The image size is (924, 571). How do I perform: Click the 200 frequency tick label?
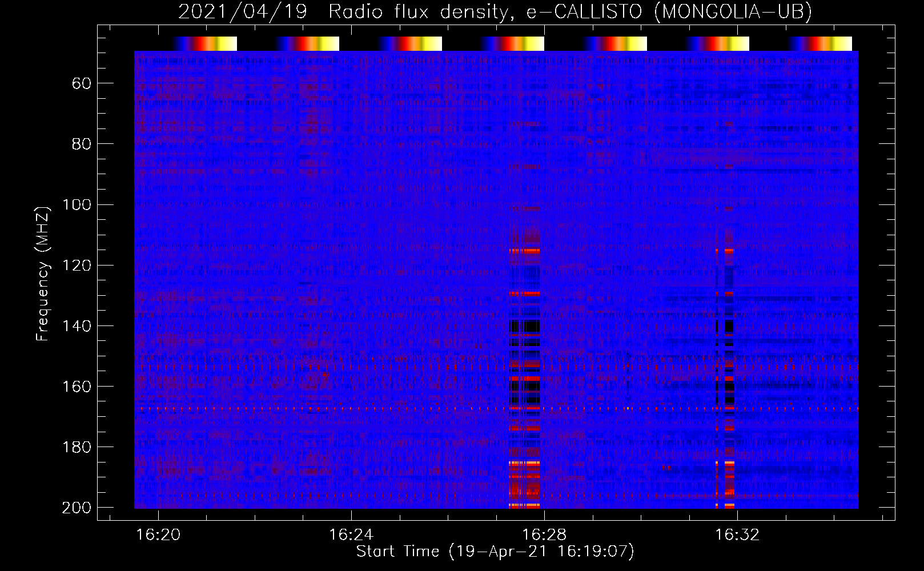[77, 508]
